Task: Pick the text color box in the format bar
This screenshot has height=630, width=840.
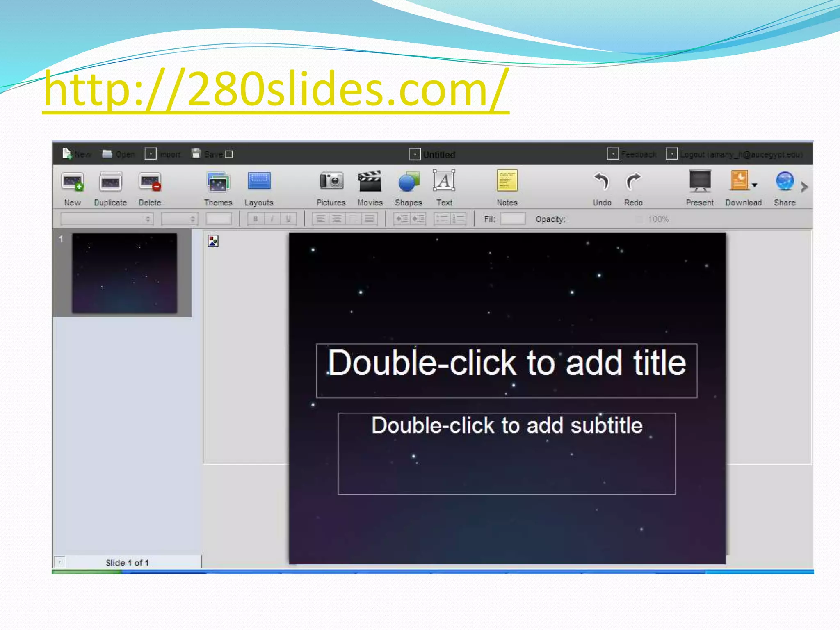Action: tap(219, 219)
